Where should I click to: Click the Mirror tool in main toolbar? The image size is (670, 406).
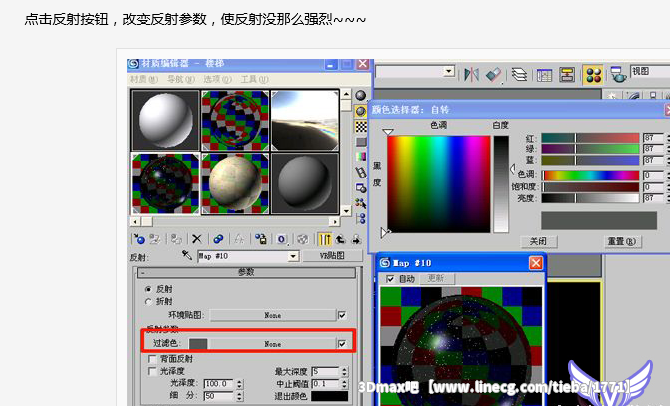[472, 75]
